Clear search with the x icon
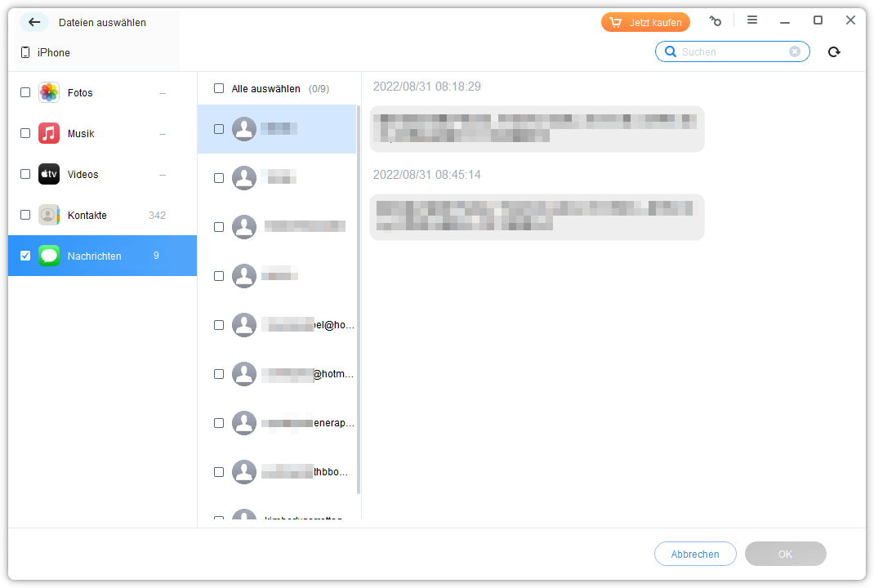 coord(795,51)
